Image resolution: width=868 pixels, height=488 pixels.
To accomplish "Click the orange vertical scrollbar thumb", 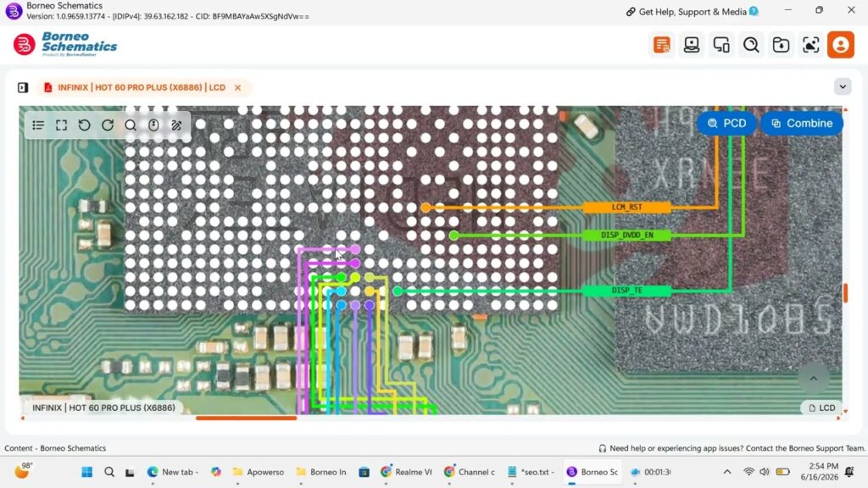I will (845, 293).
